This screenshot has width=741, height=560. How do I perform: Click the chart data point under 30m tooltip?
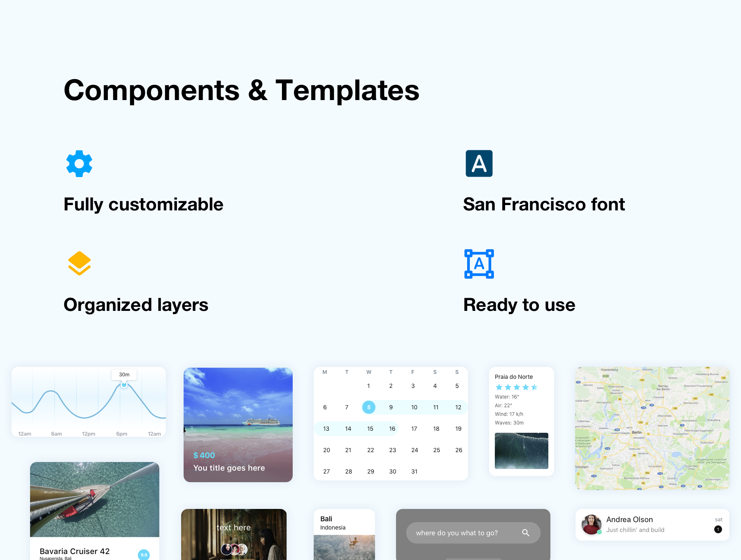click(124, 385)
